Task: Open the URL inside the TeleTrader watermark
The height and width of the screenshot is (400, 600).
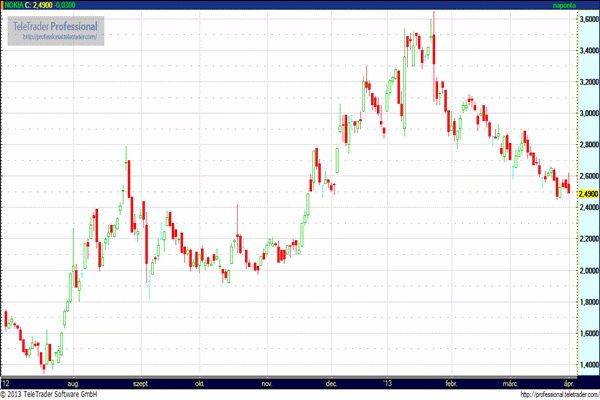Action: click(61, 37)
